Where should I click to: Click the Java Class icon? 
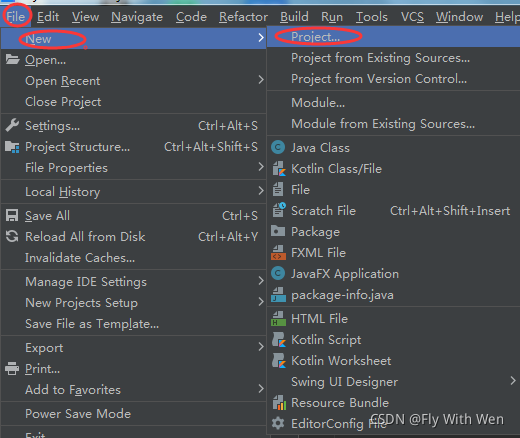pyautogui.click(x=278, y=147)
